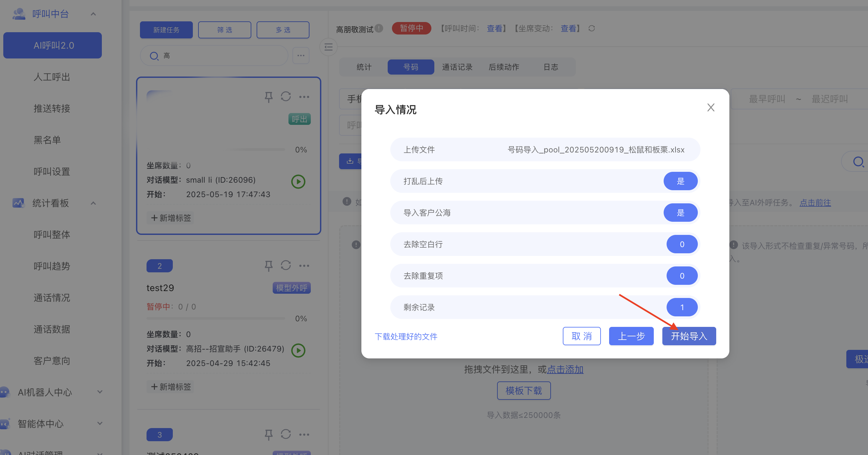Screen dimensions: 868x455
Task: Click the test29 progress bar
Action: 216,318
